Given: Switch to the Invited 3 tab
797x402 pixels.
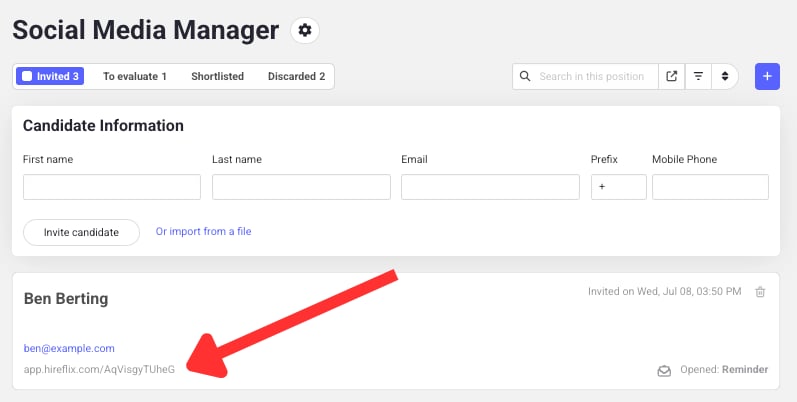Looking at the screenshot, I should [50, 76].
